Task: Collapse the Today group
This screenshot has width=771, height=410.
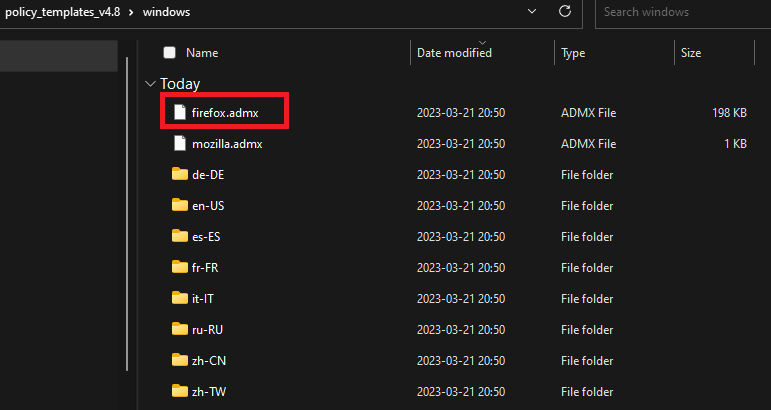Action: point(150,84)
